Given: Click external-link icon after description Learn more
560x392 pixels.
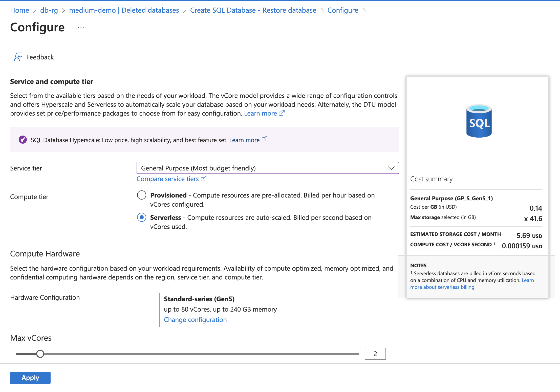Looking at the screenshot, I should [282, 113].
